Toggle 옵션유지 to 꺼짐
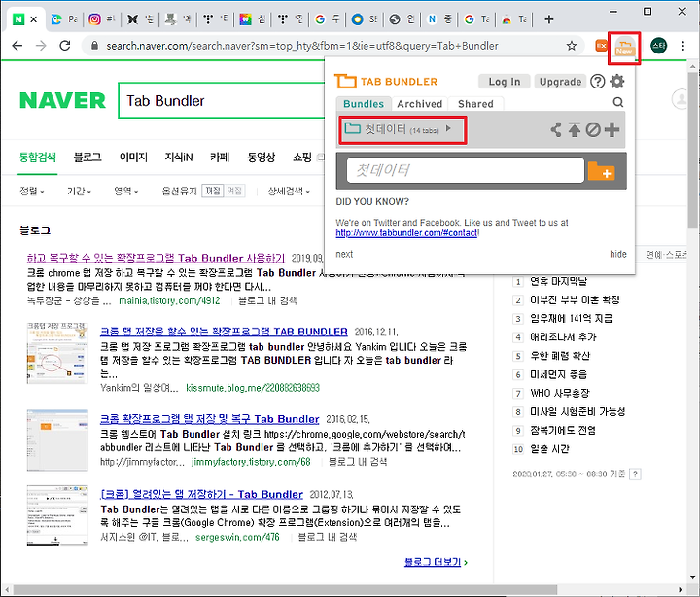Image resolution: width=700 pixels, height=597 pixels. click(213, 192)
